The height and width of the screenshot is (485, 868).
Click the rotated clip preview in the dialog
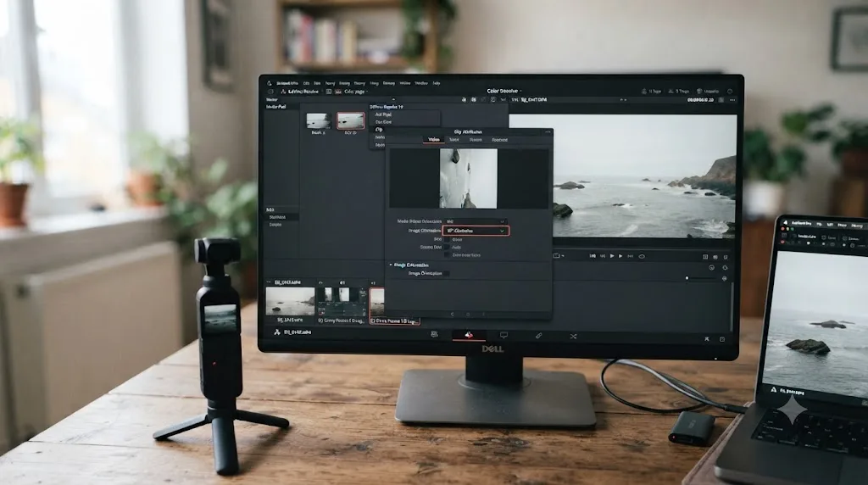468,178
